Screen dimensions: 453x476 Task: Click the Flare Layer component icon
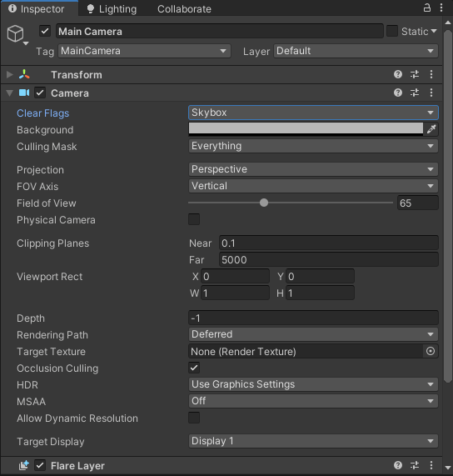(24, 465)
